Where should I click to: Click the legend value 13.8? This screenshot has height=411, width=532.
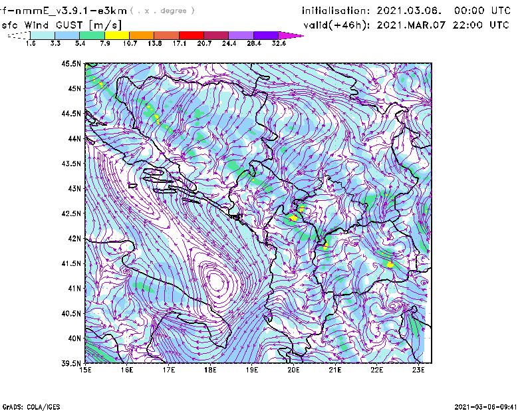[154, 43]
